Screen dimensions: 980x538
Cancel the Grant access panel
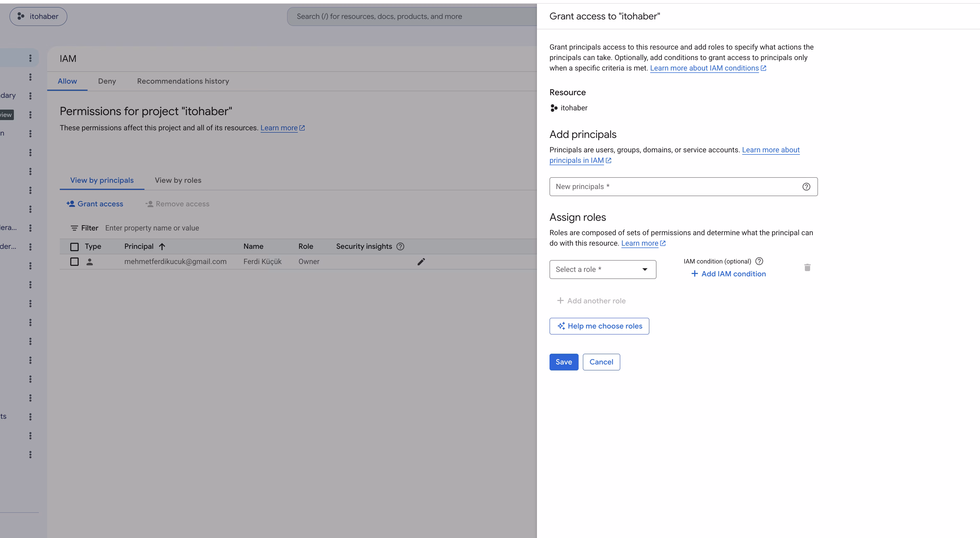(601, 362)
